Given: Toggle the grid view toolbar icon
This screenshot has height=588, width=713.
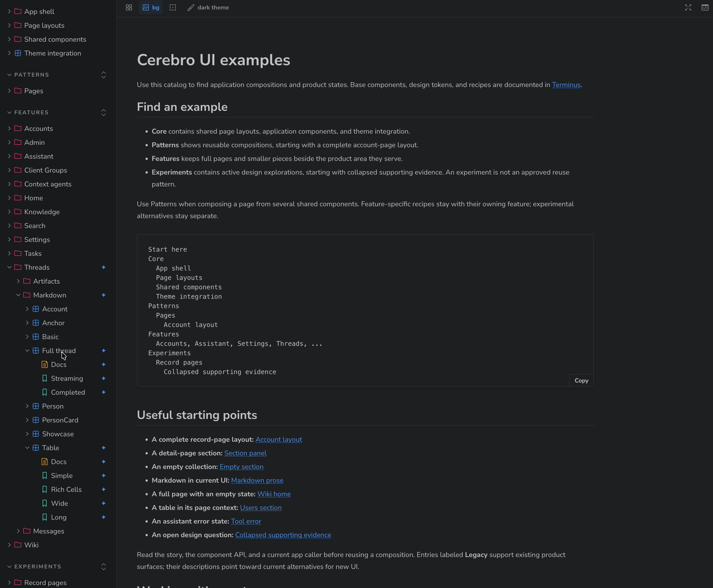Looking at the screenshot, I should (x=129, y=7).
